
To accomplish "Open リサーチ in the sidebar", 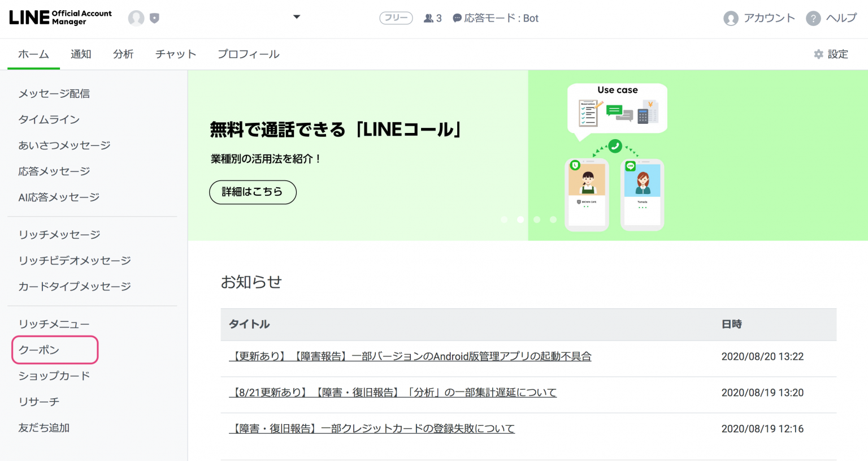I will pyautogui.click(x=39, y=402).
